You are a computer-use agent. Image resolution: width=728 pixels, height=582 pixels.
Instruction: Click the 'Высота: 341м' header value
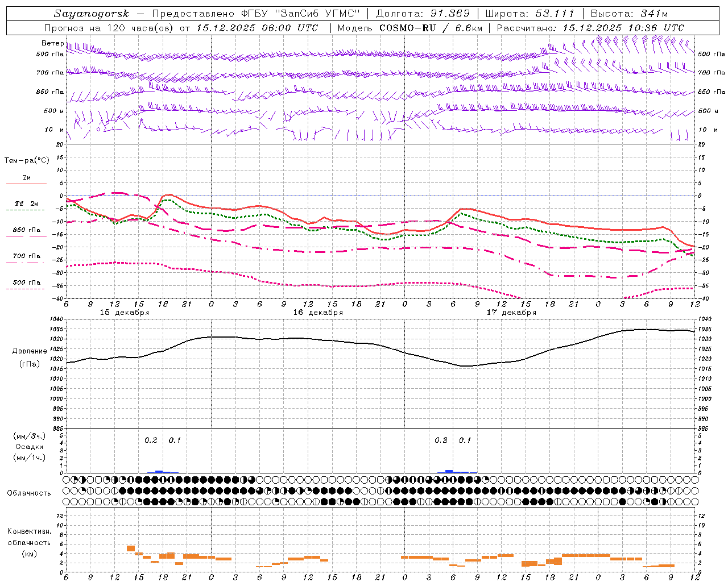(630, 14)
